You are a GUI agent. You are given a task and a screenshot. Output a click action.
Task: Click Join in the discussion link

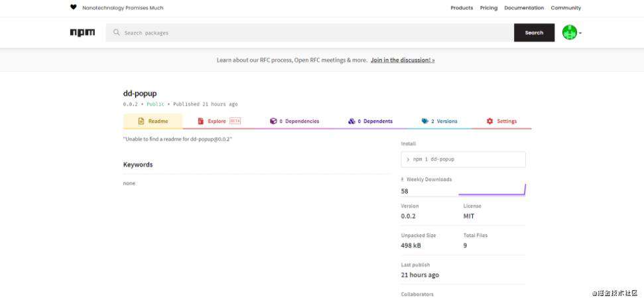click(403, 60)
